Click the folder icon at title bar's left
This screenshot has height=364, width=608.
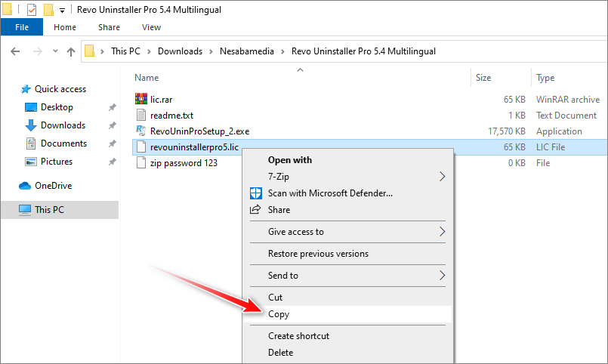[x=7, y=10]
